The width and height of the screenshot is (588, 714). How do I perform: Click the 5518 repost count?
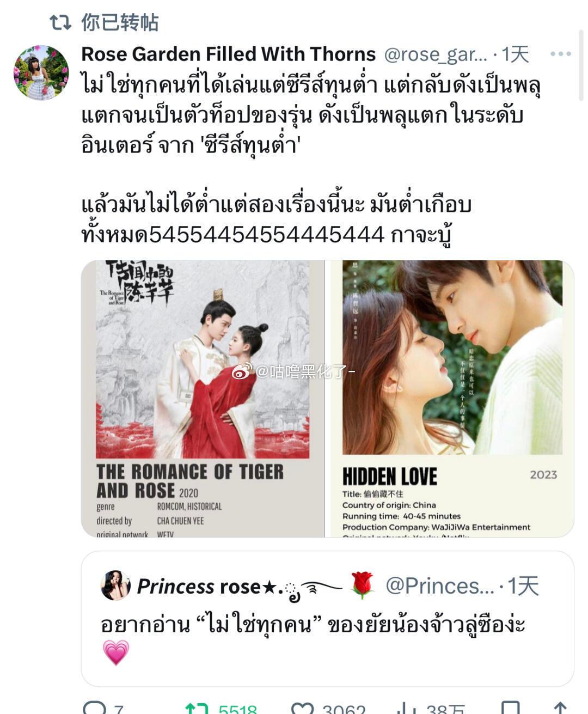[237, 709]
